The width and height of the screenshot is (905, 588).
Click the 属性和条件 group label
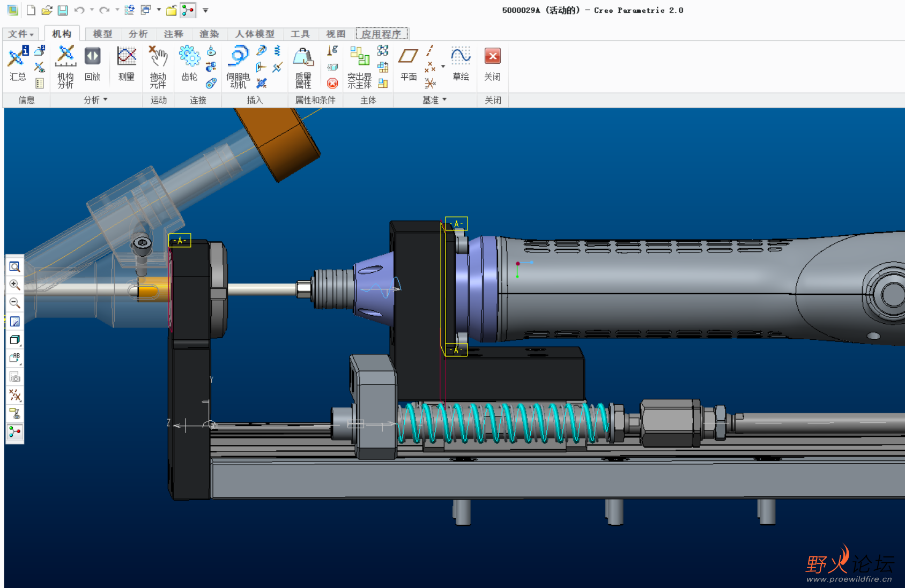[x=315, y=100]
